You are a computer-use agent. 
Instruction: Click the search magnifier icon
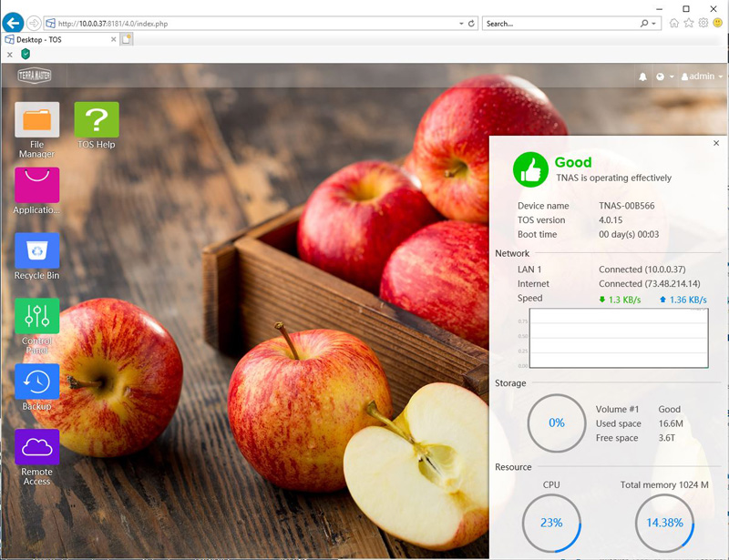pyautogui.click(x=644, y=24)
